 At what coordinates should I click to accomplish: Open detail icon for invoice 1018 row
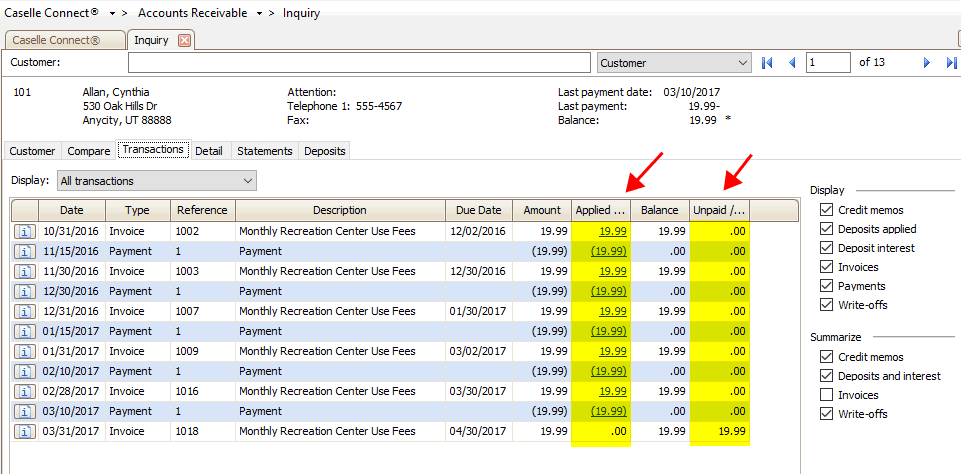(x=25, y=431)
